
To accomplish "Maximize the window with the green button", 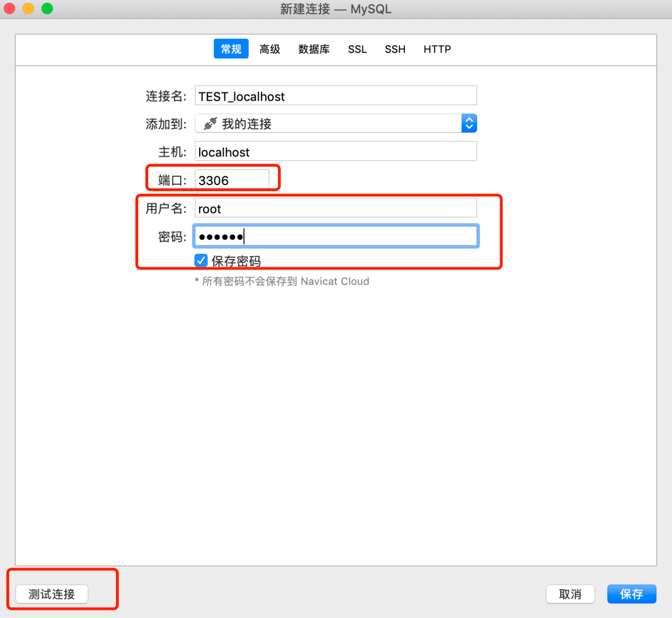I will point(47,9).
